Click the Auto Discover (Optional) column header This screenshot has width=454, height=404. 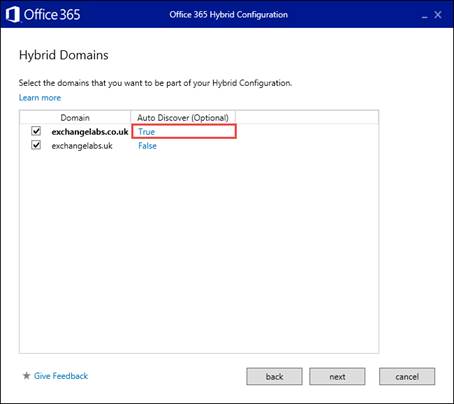pyautogui.click(x=183, y=118)
